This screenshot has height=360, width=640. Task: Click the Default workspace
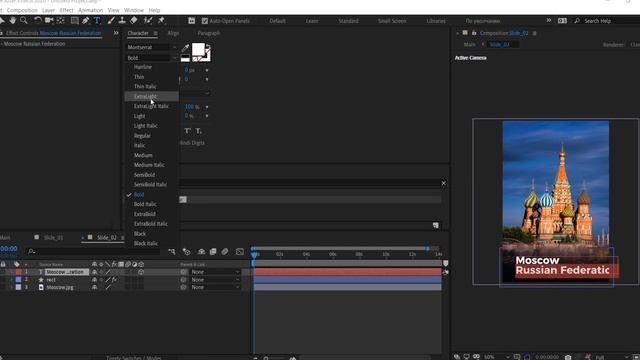(277, 21)
